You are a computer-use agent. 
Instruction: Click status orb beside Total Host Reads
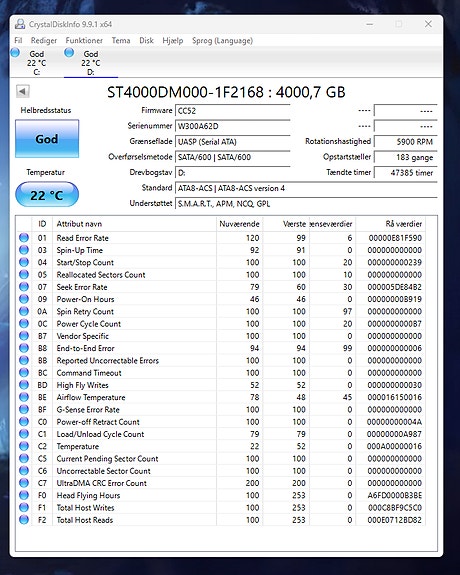(24, 520)
